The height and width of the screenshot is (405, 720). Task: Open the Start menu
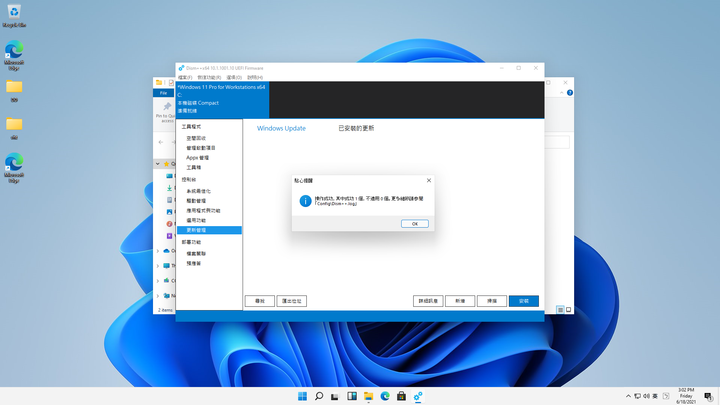pos(302,396)
